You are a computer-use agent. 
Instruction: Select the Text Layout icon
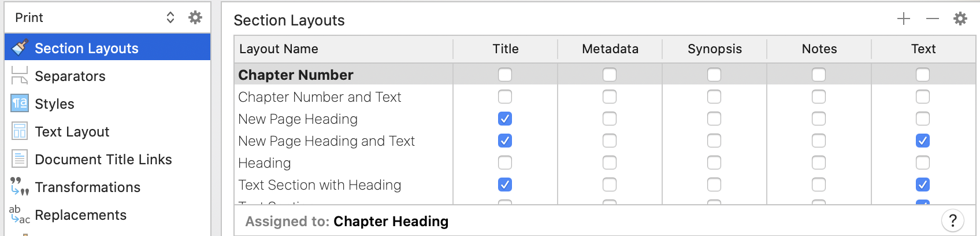click(x=20, y=131)
